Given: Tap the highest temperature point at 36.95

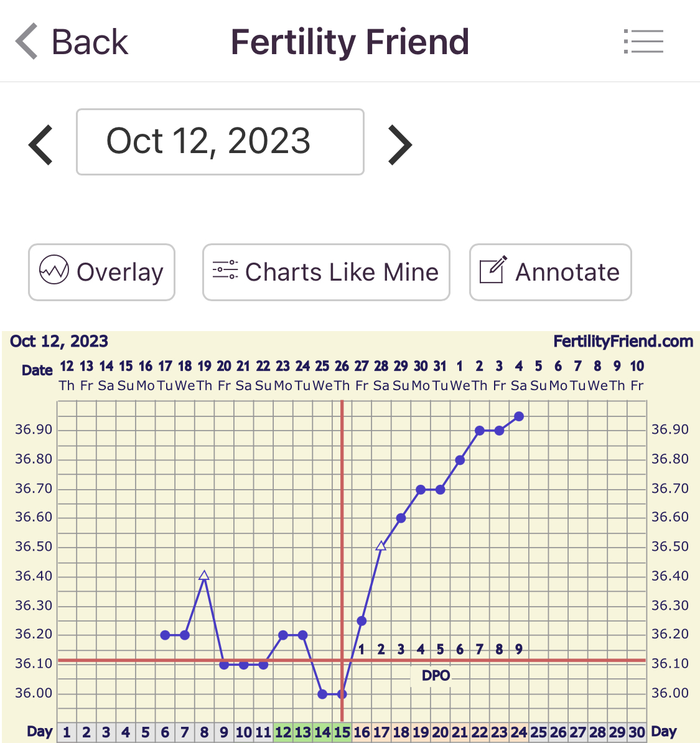Looking at the screenshot, I should pos(519,416).
